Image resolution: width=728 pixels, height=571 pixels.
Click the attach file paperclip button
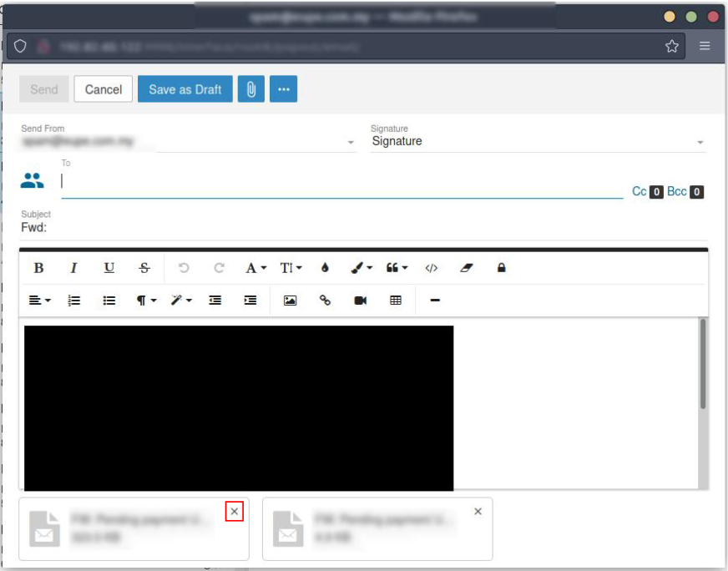tap(250, 89)
